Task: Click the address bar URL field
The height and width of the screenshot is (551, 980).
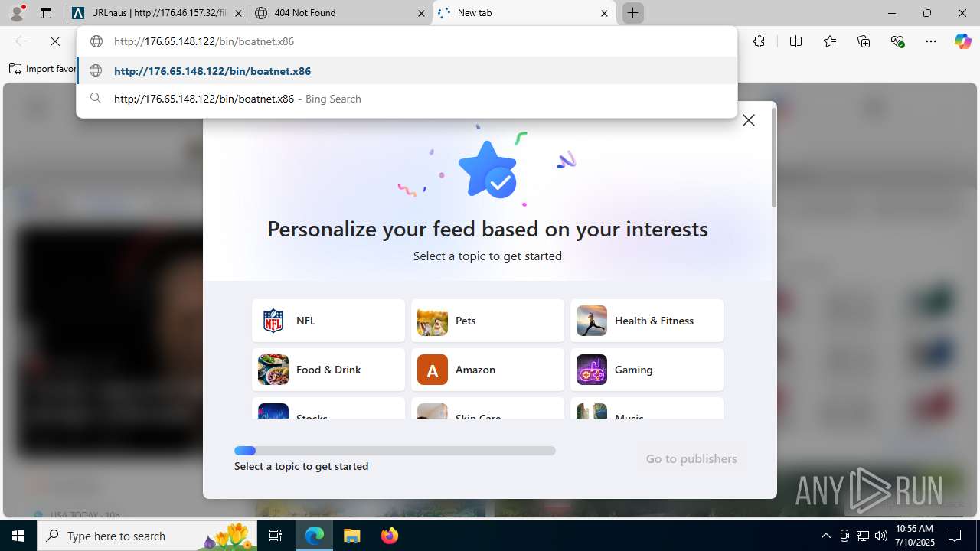Action: click(406, 41)
